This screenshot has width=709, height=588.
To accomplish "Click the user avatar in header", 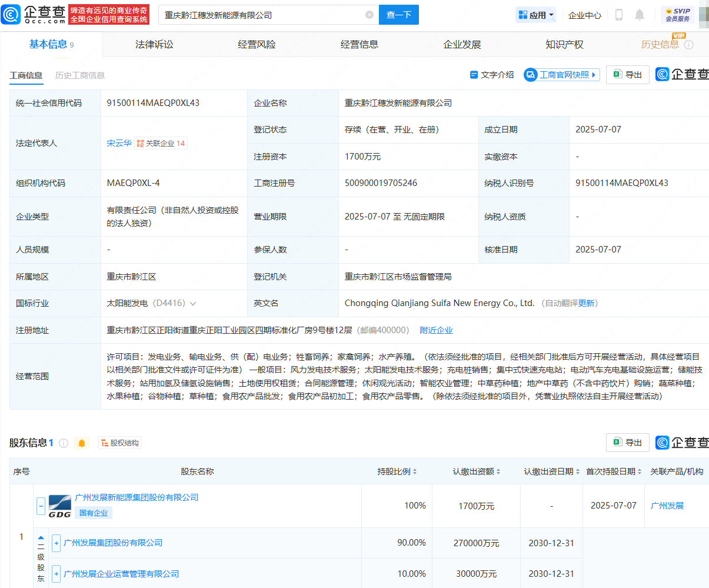I will [x=704, y=15].
